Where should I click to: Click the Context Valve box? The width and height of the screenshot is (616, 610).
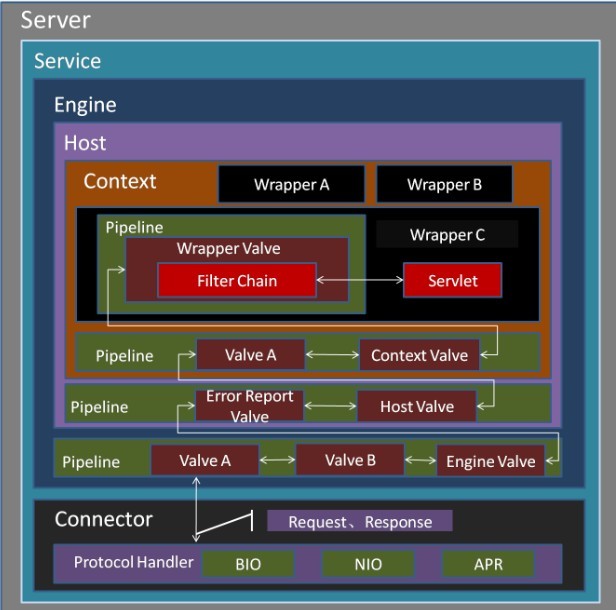pos(420,355)
